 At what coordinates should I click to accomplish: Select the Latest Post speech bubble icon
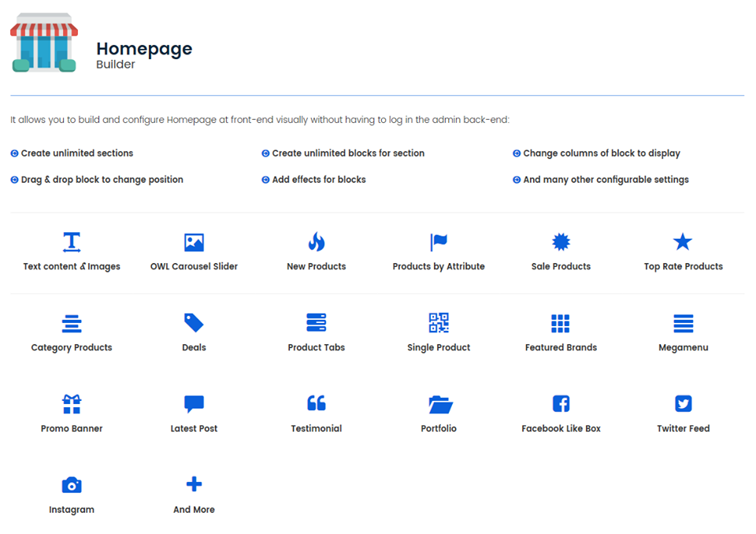point(194,404)
